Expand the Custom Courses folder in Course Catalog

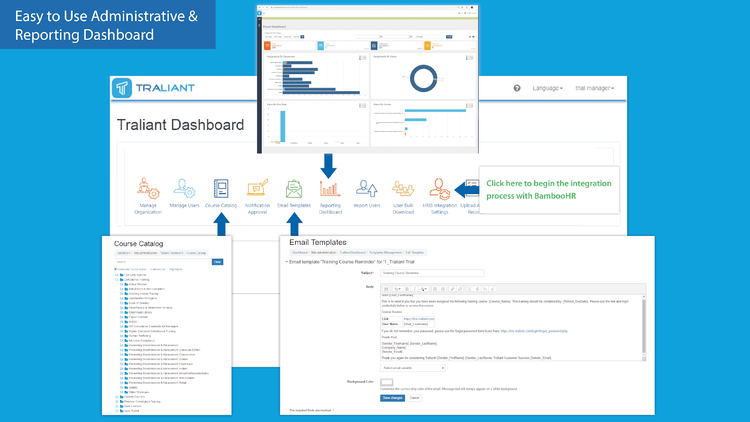pos(117,397)
